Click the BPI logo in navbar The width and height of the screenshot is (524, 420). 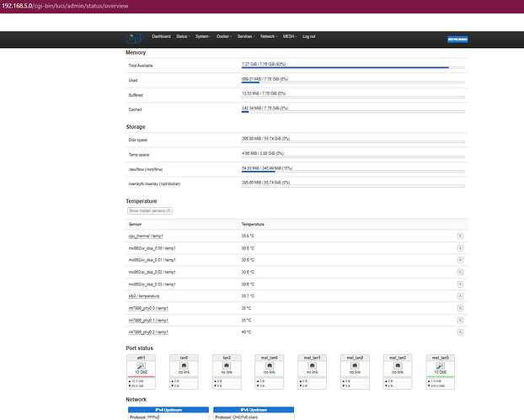click(135, 38)
